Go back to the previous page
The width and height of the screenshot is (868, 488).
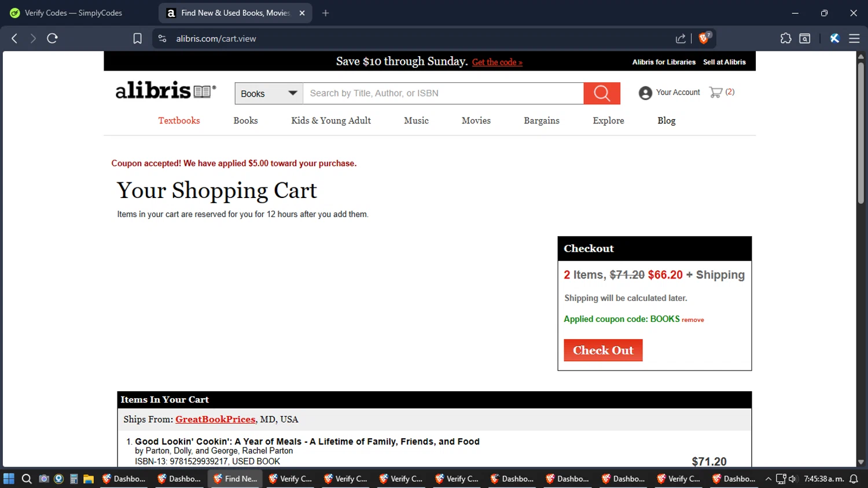[14, 38]
